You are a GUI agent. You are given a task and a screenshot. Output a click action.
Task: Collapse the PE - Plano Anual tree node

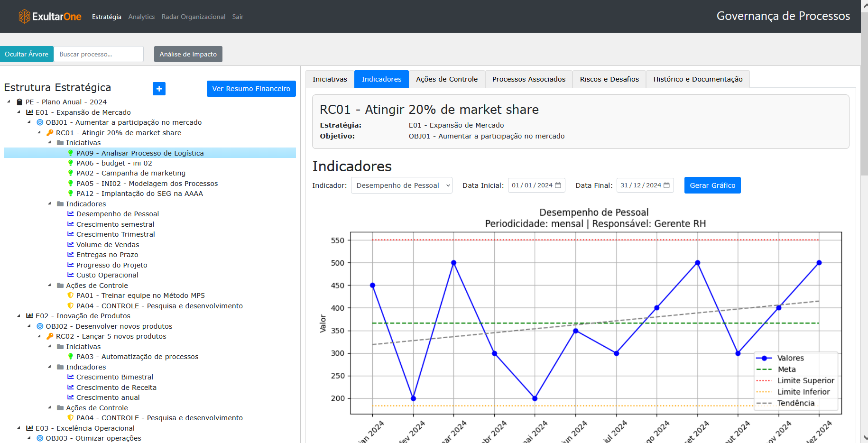(9, 102)
